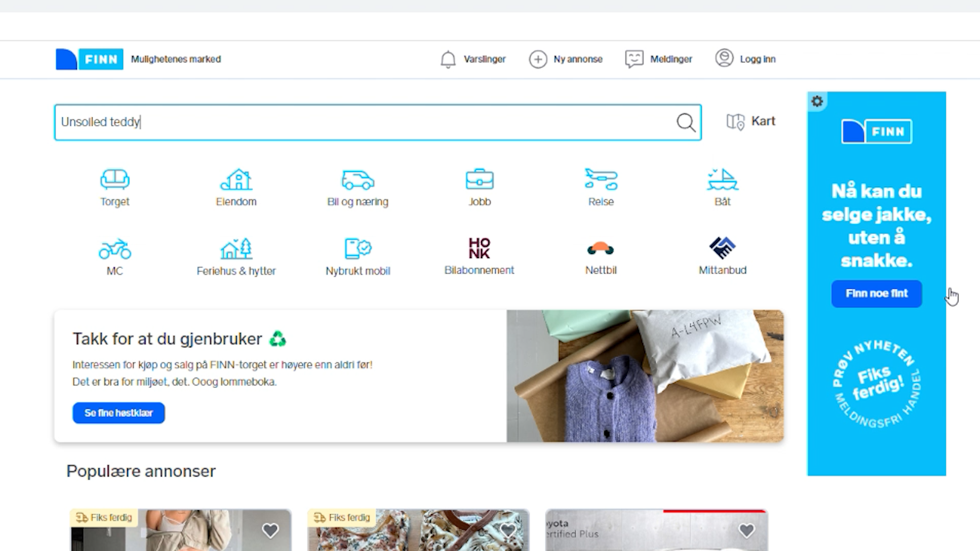The height and width of the screenshot is (551, 980).
Task: Open the Jobb briefcase icon
Action: (479, 180)
